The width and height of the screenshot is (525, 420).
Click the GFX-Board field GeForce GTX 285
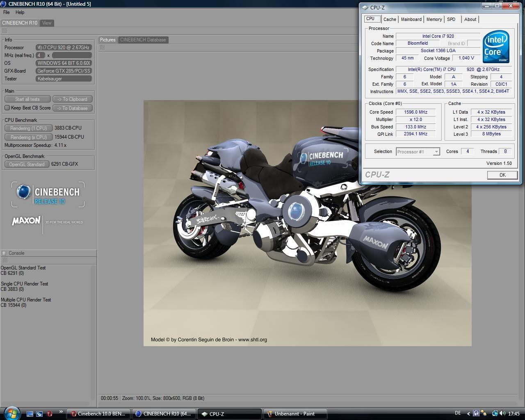point(64,71)
